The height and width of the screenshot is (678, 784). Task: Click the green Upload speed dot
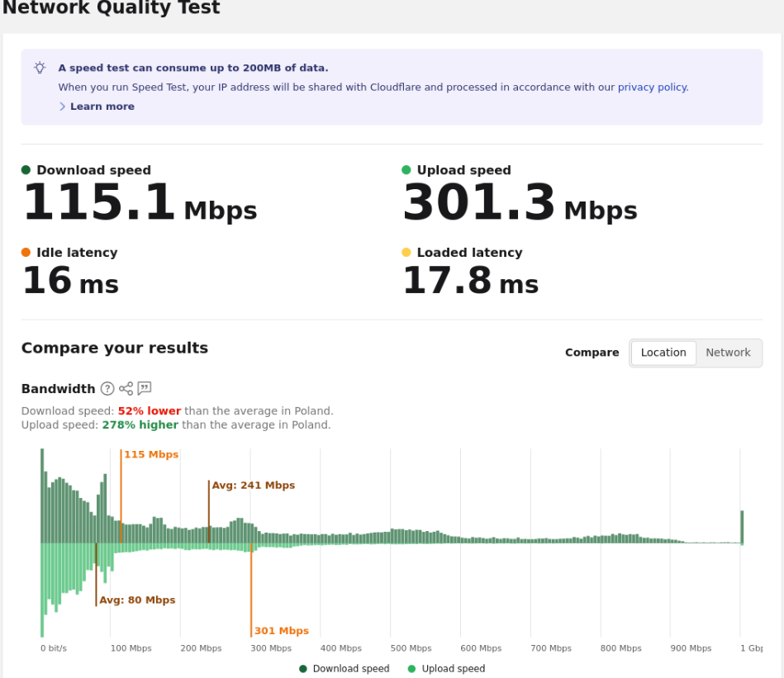pyautogui.click(x=406, y=170)
